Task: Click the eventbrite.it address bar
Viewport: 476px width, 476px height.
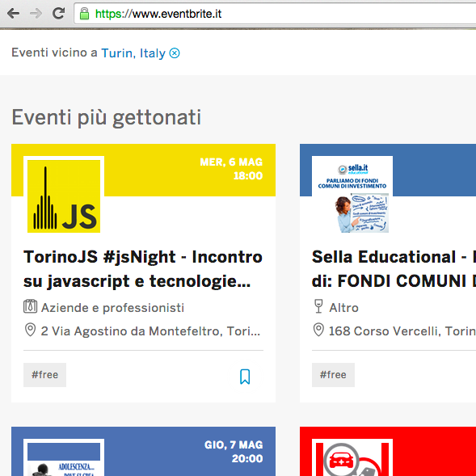Action: coord(275,14)
